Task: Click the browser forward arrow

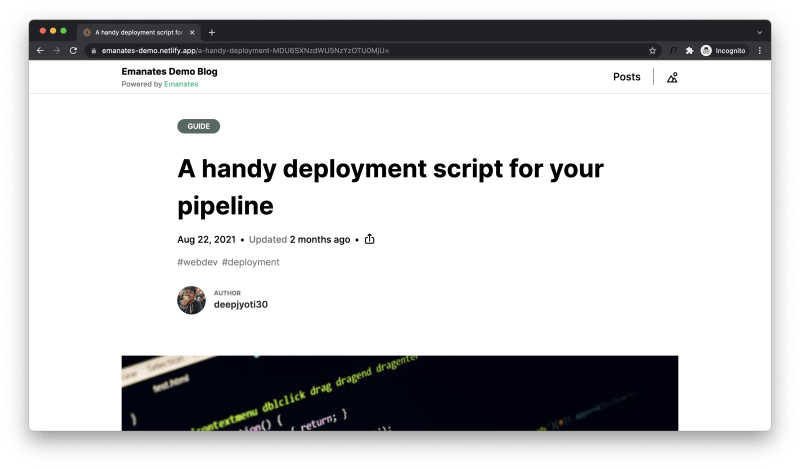Action: (57, 51)
